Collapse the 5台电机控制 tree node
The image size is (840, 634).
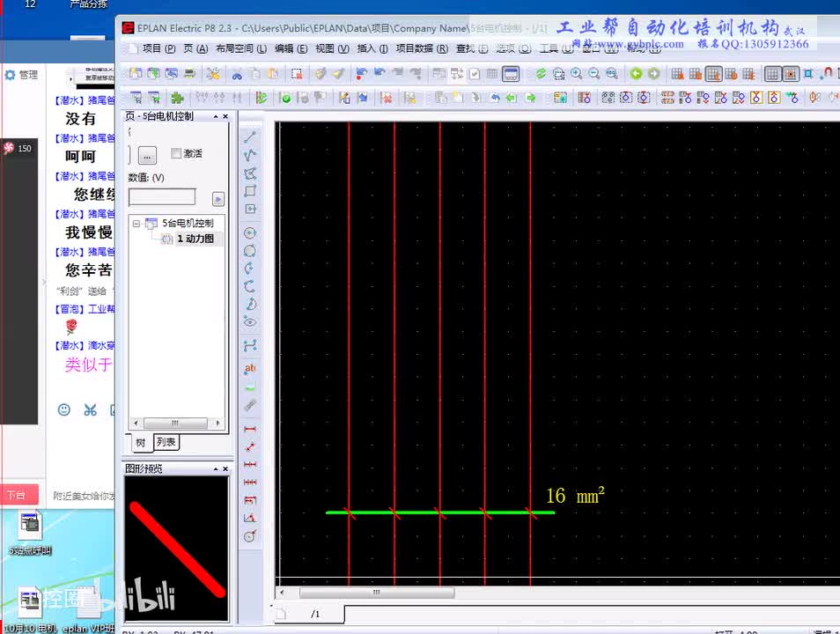coord(136,223)
